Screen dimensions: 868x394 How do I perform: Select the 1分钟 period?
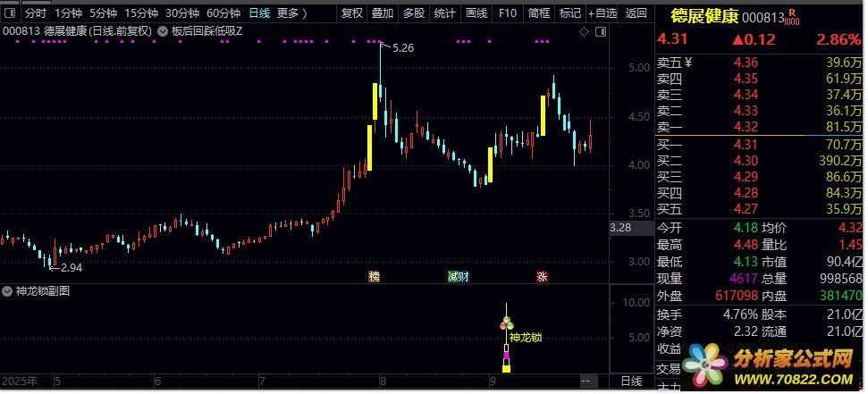[x=68, y=13]
